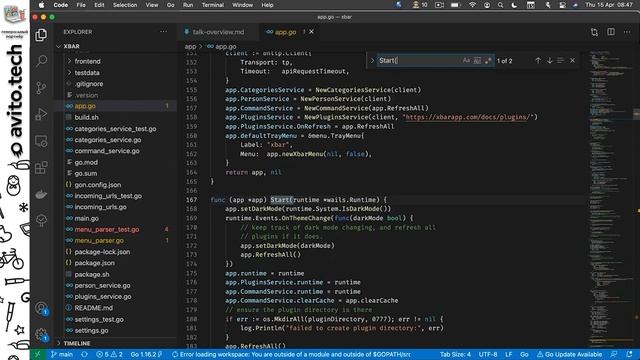Click the main branch status bar item
The image size is (640, 360).
pos(62,354)
